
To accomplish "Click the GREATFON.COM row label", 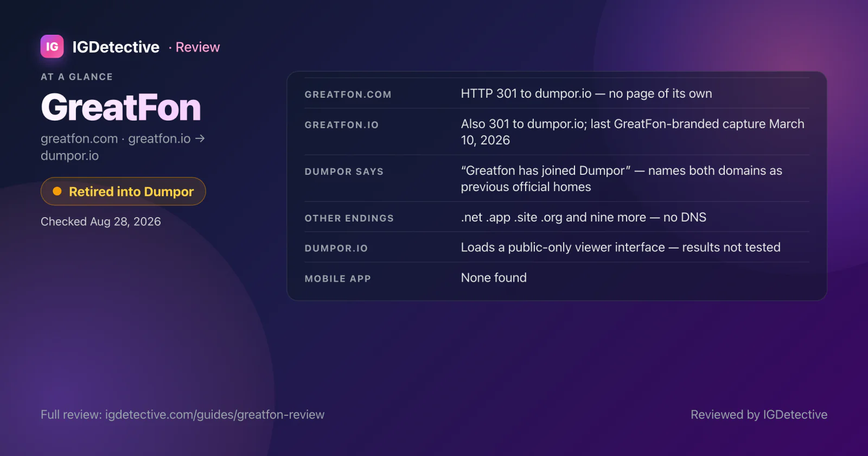I will click(348, 94).
